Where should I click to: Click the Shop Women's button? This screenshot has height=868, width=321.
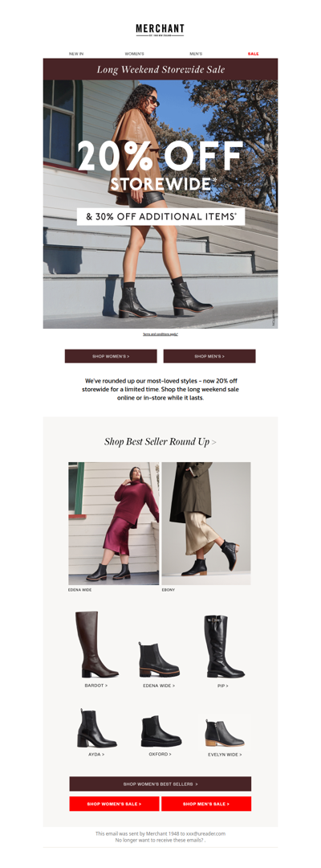pyautogui.click(x=111, y=356)
